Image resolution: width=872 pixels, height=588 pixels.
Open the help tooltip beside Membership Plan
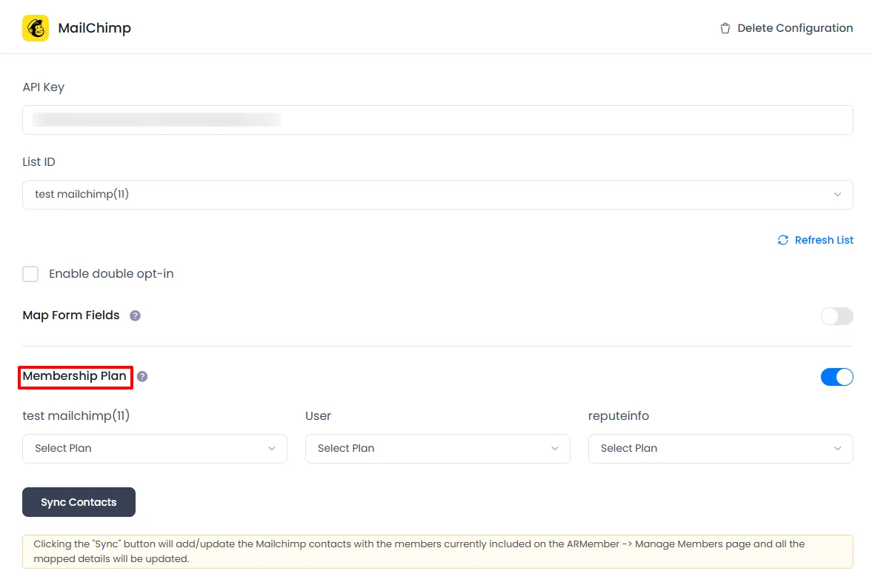click(142, 376)
